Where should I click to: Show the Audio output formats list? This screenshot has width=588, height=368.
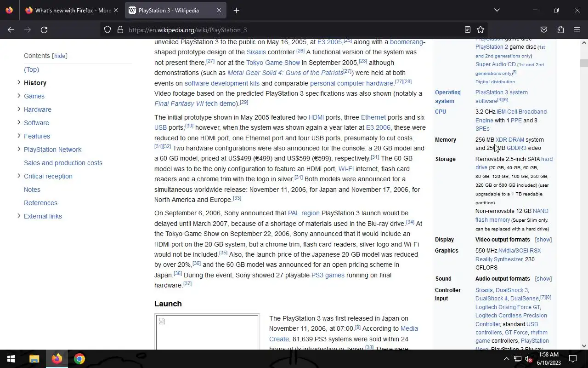[543, 279]
